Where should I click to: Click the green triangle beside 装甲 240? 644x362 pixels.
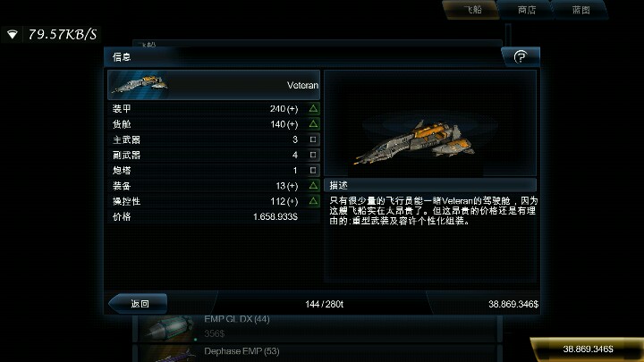coord(313,108)
